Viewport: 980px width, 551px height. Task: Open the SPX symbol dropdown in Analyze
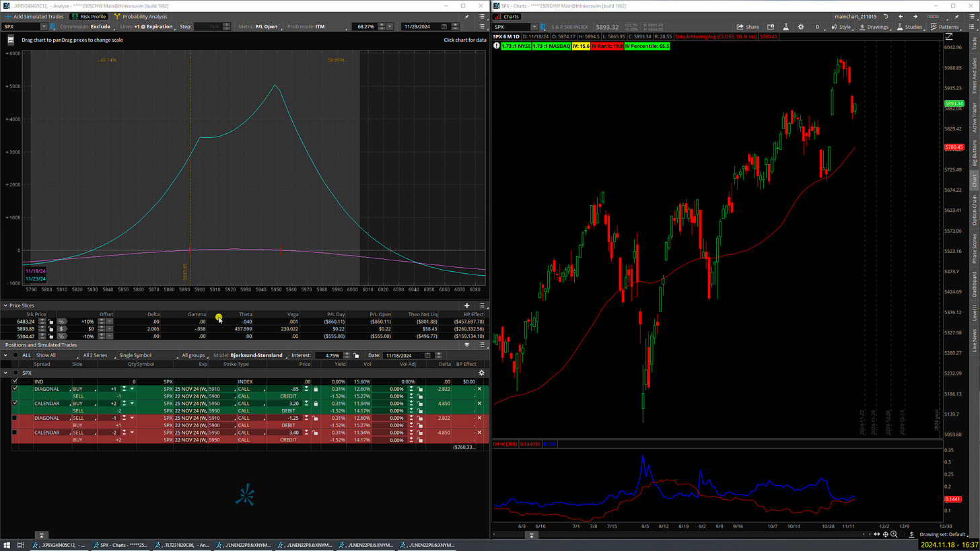tap(44, 26)
